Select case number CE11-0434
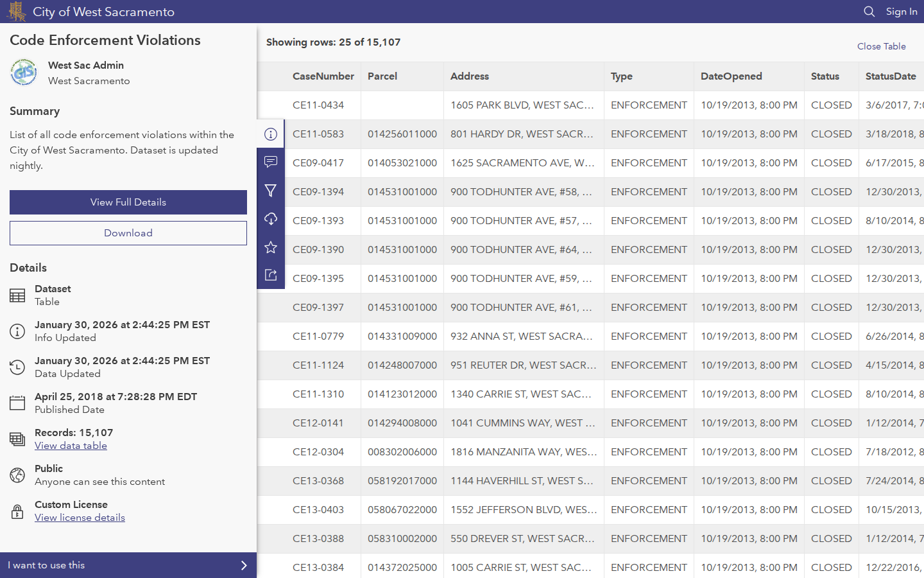This screenshot has width=924, height=578. pyautogui.click(x=318, y=105)
